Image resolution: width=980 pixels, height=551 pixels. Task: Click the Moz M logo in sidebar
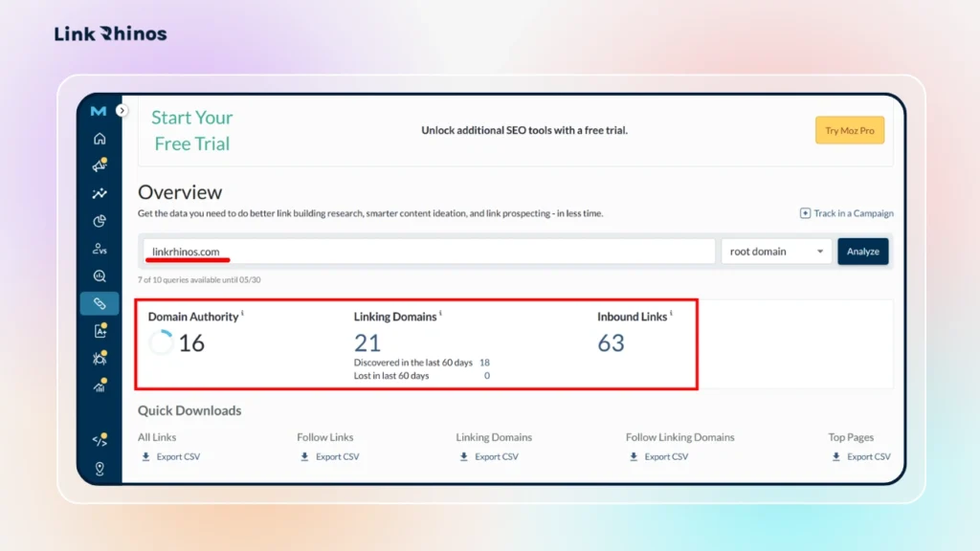[x=99, y=111]
